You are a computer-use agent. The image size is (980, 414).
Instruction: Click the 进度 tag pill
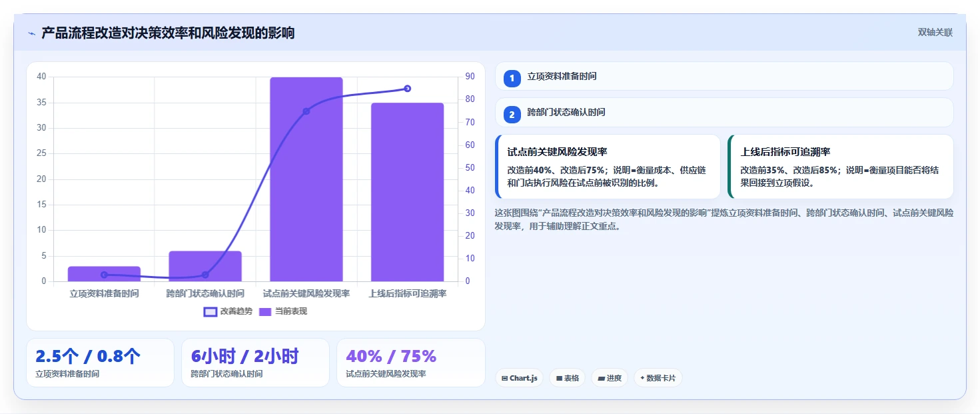610,378
